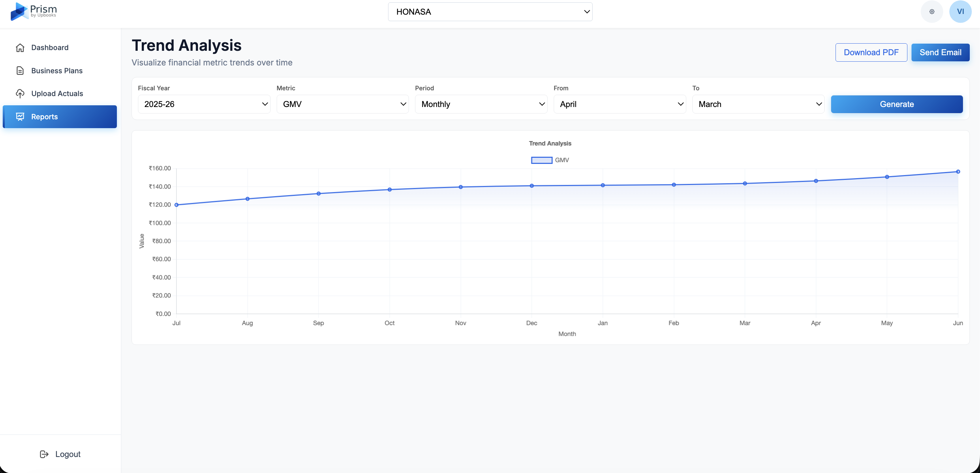Viewport: 980px width, 473px height.
Task: Open the VI user avatar menu
Action: pyautogui.click(x=960, y=12)
